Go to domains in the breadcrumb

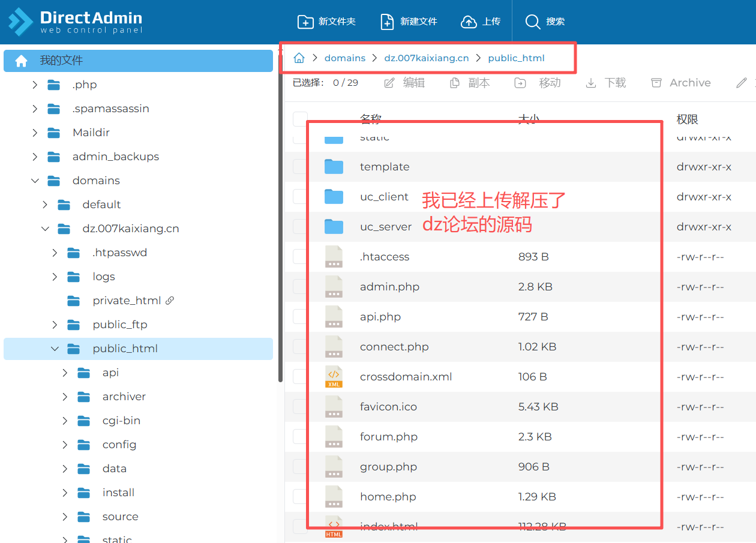344,58
